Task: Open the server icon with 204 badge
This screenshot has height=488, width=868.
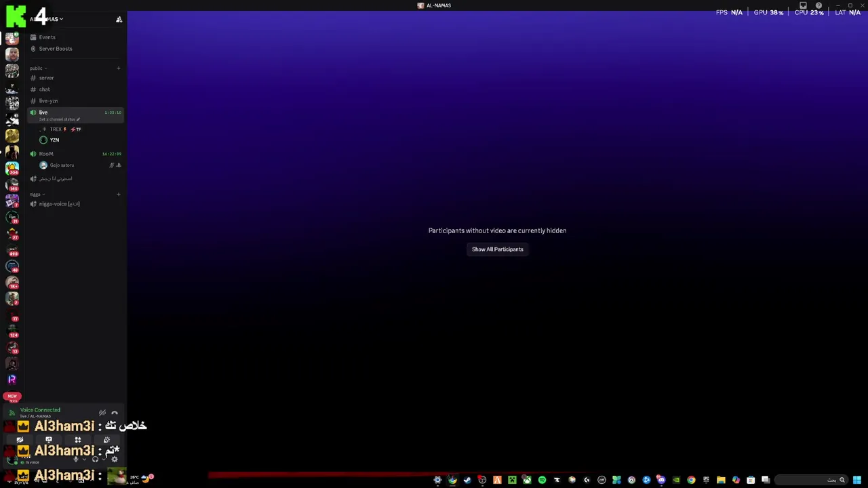Action: click(12, 168)
